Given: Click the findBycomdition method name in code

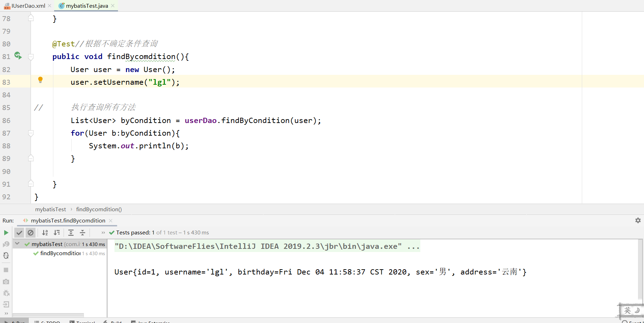Looking at the screenshot, I should [x=141, y=57].
